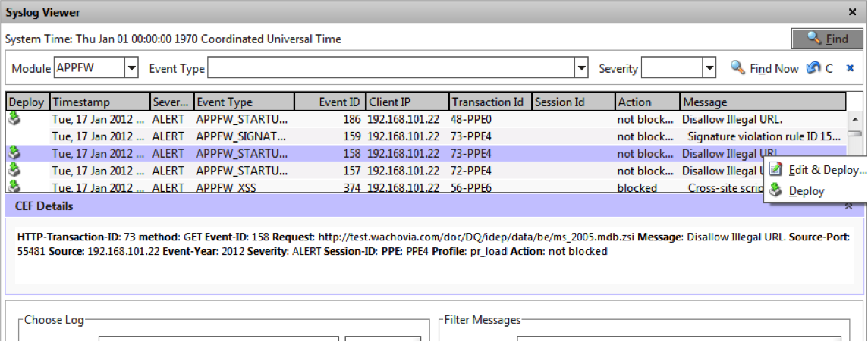Click the blue undo arrow clear icon
The width and height of the screenshot is (868, 342).
click(813, 68)
